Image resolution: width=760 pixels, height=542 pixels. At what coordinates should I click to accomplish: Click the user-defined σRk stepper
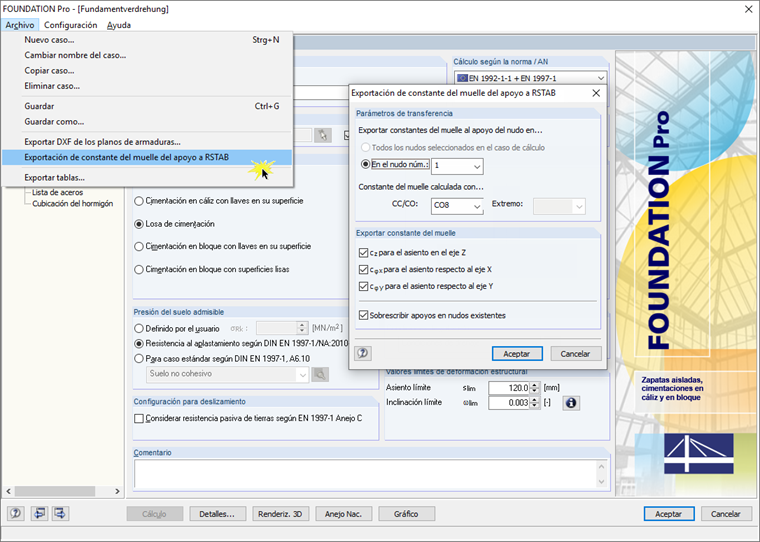[302, 328]
